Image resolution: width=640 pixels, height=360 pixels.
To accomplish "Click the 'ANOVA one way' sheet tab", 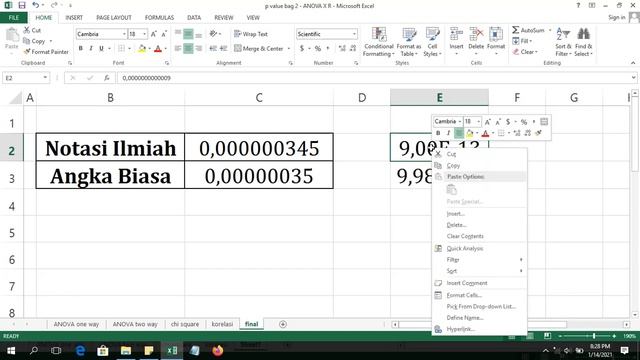I will click(x=76, y=324).
